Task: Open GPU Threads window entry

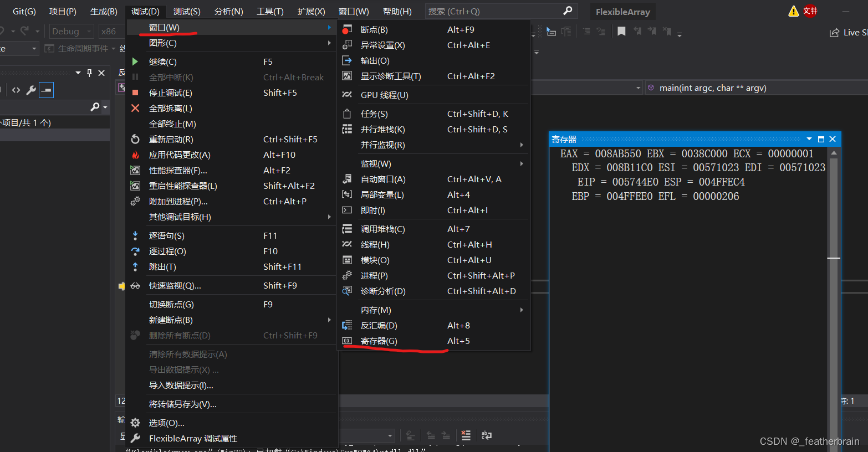Action: [434, 95]
